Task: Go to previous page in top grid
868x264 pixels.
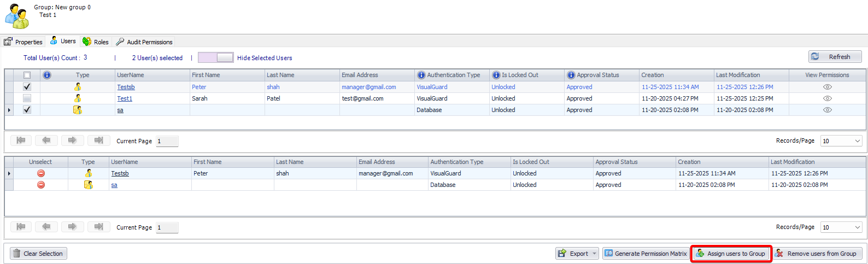Action: point(46,140)
